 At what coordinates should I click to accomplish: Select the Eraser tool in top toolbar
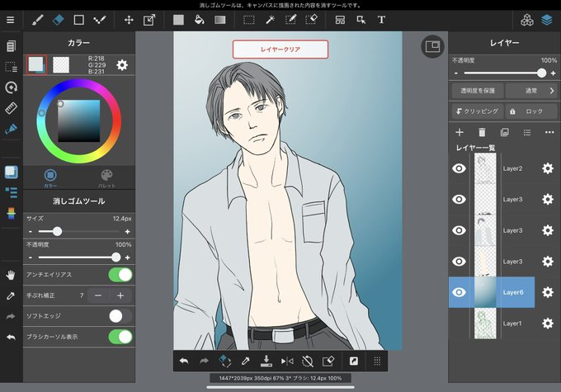click(59, 20)
